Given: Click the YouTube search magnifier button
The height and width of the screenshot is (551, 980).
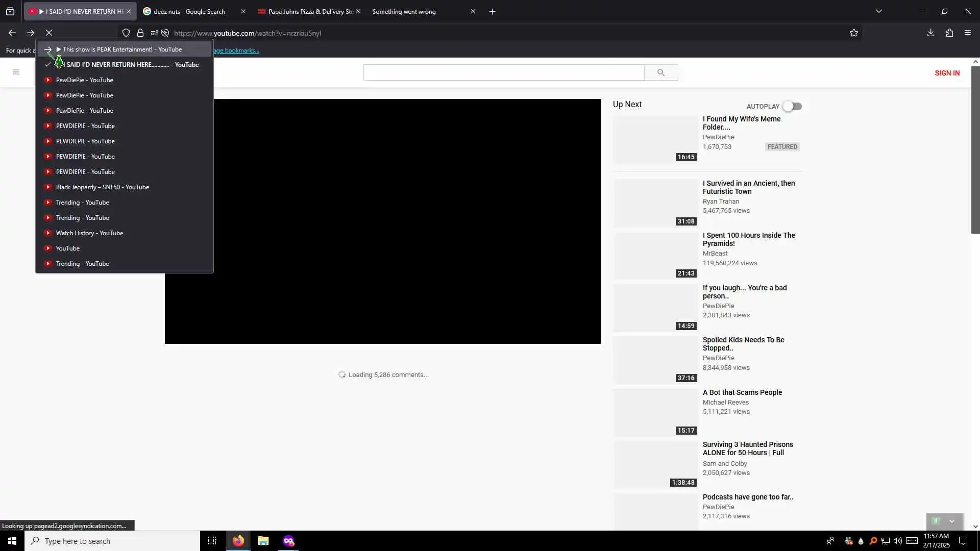Looking at the screenshot, I should coord(660,72).
